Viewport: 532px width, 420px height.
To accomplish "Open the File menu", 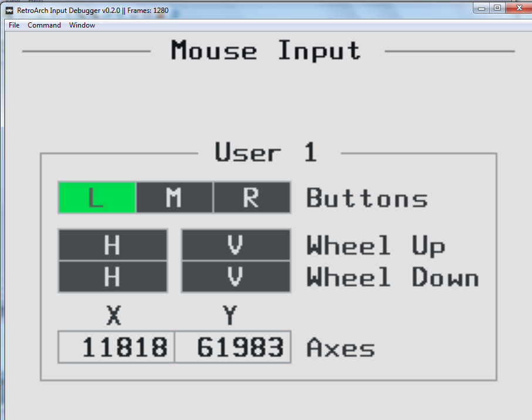I will (x=14, y=25).
